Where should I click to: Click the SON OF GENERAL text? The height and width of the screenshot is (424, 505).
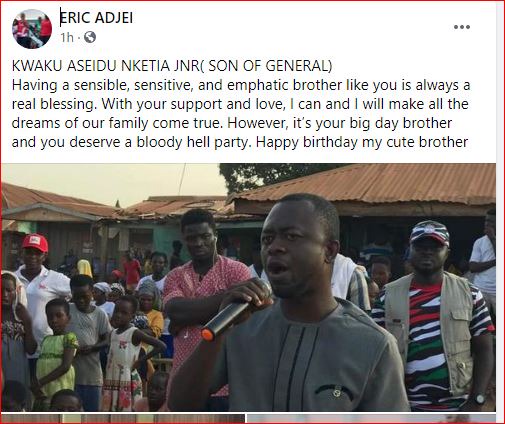pyautogui.click(x=270, y=66)
